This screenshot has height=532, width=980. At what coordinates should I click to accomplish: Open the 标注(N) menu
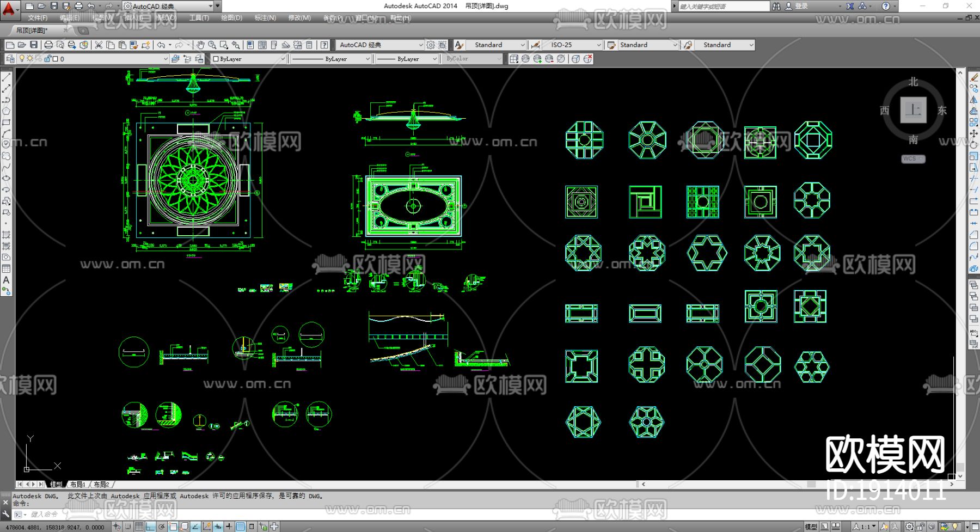click(265, 18)
